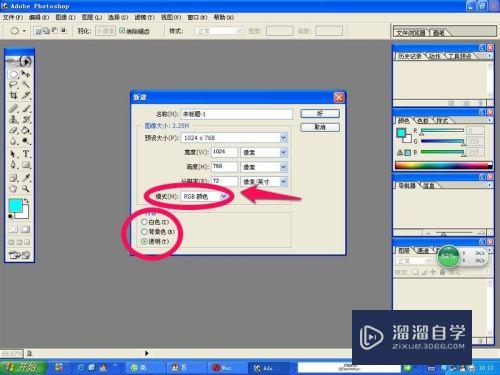Open the 模式 RGB 颜色 mode dropdown
Screen dimensions: 500x375
[224, 196]
